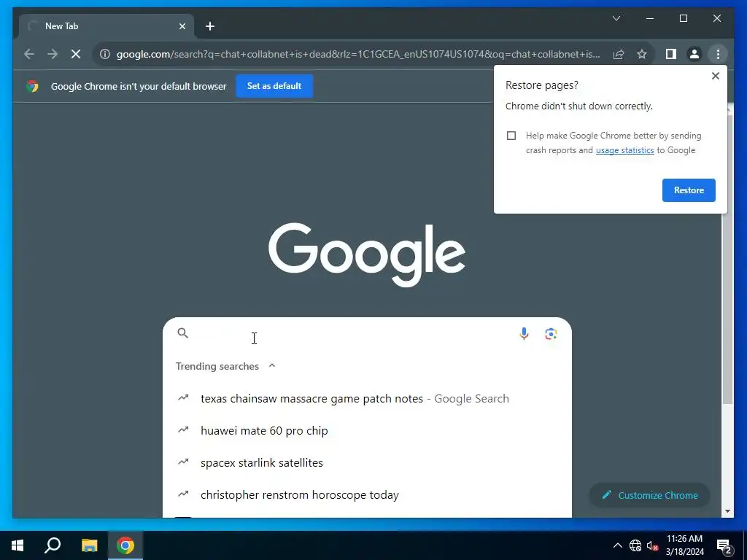The height and width of the screenshot is (560, 747).
Task: Set Chrome as default browser
Action: click(x=274, y=86)
